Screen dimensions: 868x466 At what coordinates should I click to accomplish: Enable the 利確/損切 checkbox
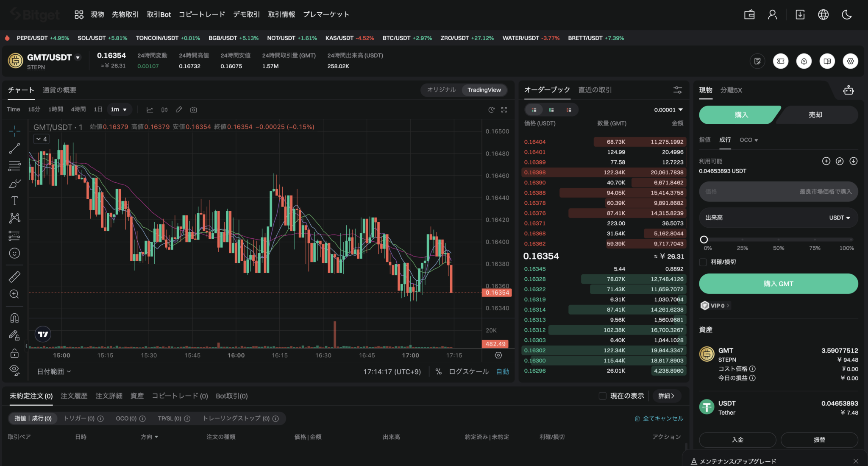pyautogui.click(x=703, y=262)
